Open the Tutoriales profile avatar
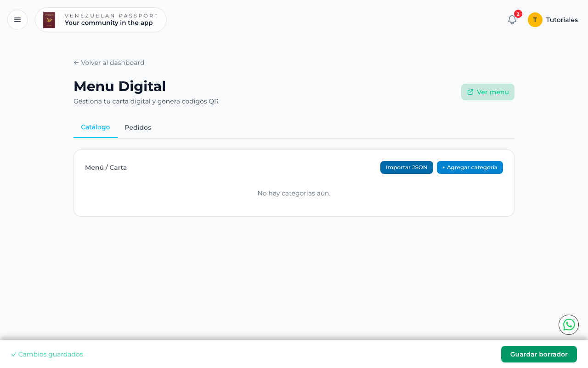 (535, 20)
